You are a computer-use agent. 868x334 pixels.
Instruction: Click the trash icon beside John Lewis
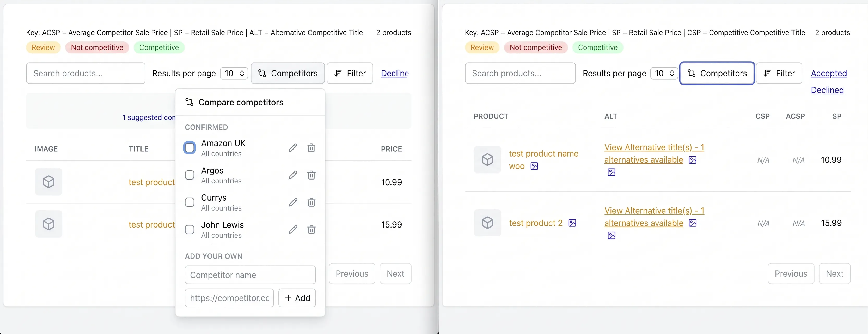coord(311,230)
